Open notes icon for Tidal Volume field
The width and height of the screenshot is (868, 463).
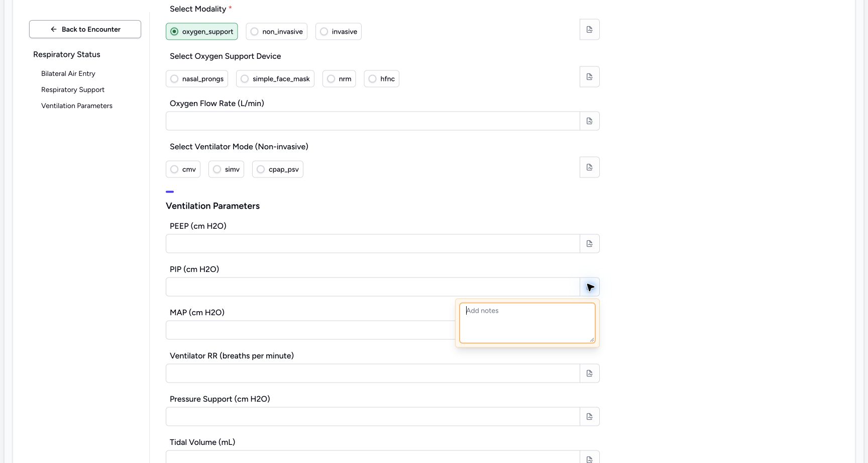point(589,457)
